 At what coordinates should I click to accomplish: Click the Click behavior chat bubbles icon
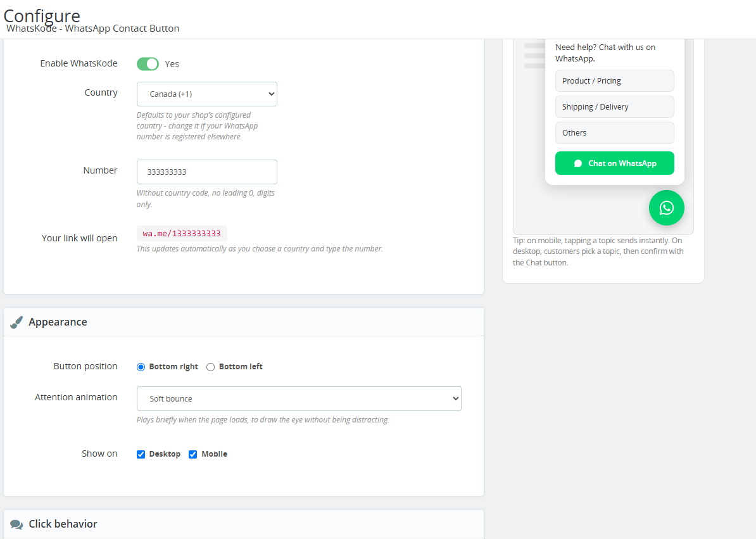[x=16, y=524]
